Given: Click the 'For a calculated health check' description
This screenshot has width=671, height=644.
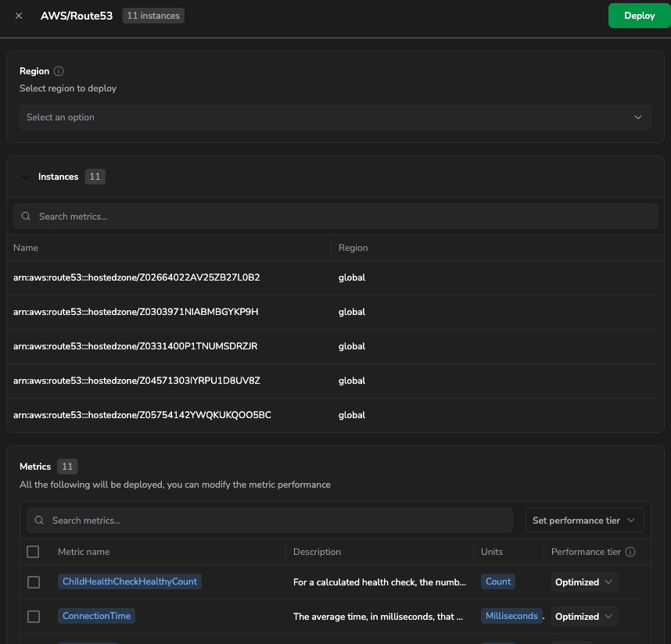Looking at the screenshot, I should point(379,582).
